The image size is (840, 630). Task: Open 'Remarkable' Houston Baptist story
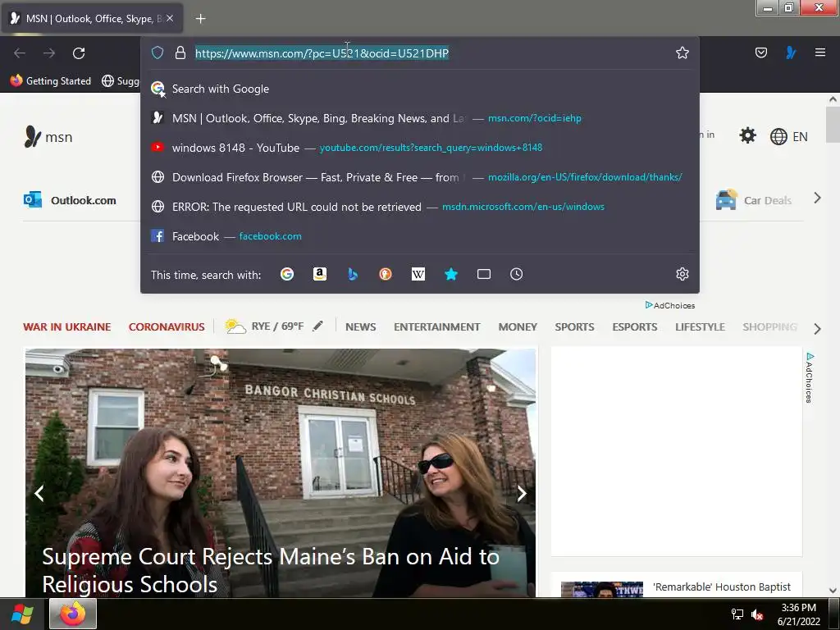pos(722,587)
